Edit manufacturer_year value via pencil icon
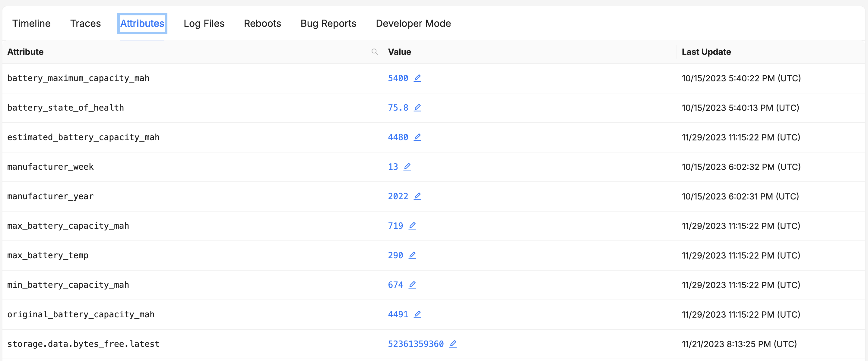The height and width of the screenshot is (361, 868). [x=417, y=196]
